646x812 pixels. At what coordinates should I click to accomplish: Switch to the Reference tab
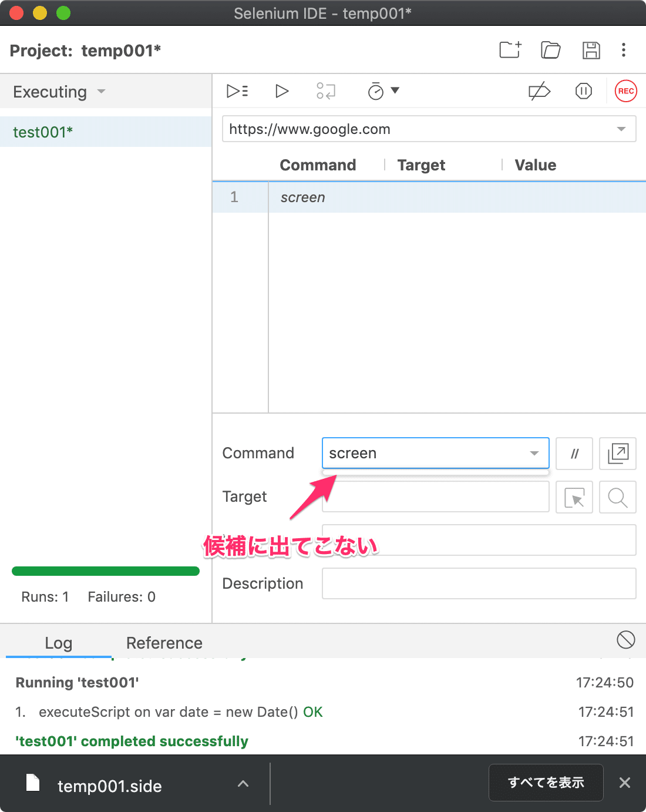[164, 643]
